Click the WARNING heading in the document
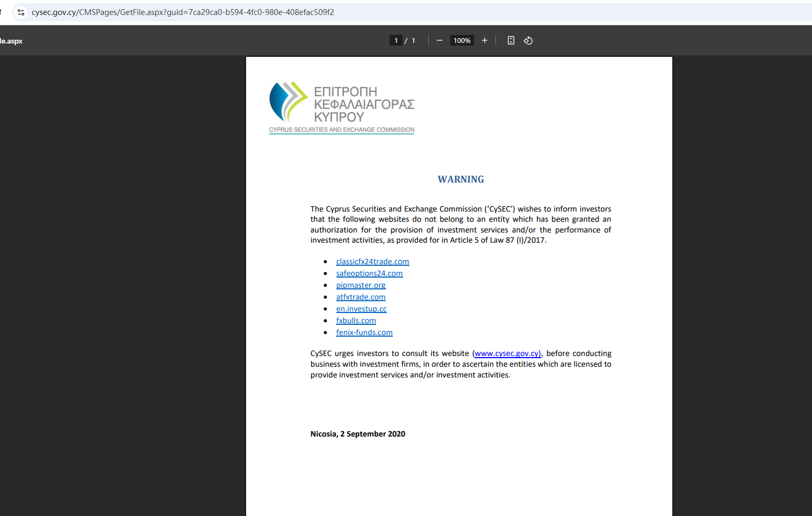The width and height of the screenshot is (812, 516). [x=461, y=179]
